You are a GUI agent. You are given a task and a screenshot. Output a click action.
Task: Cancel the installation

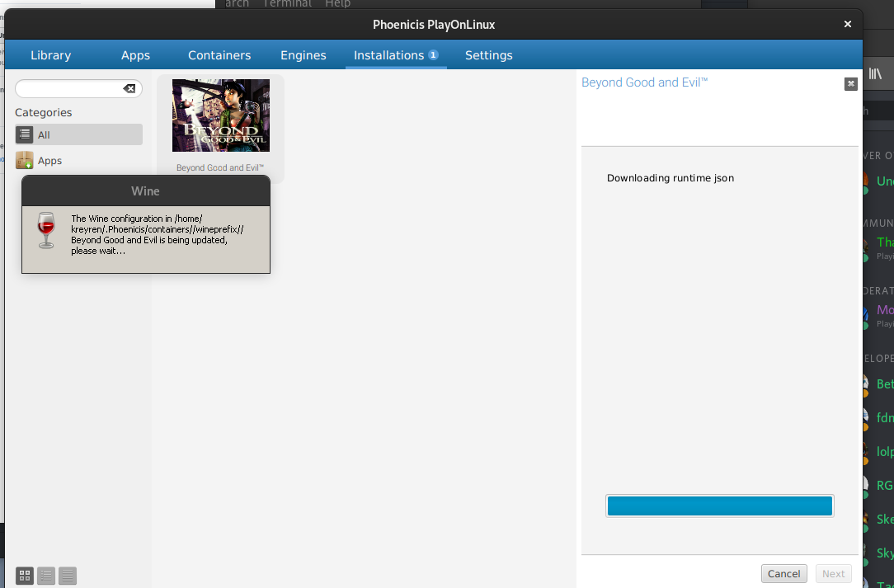[x=784, y=574]
